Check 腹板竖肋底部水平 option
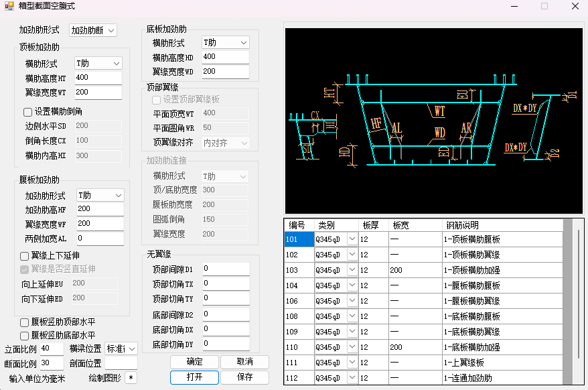The height and width of the screenshot is (390, 588). [24, 336]
